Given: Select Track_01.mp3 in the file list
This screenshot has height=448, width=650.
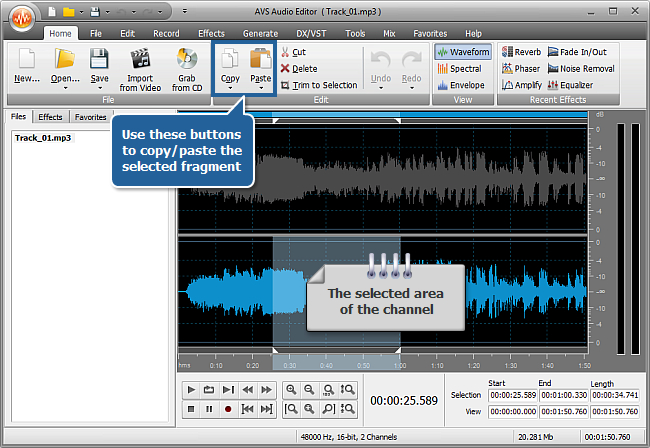Looking at the screenshot, I should 43,138.
